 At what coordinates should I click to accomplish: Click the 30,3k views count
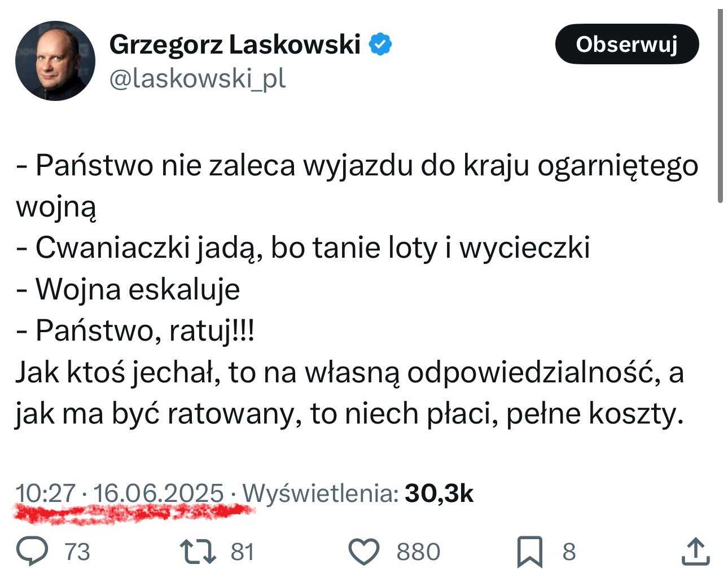coord(439,493)
